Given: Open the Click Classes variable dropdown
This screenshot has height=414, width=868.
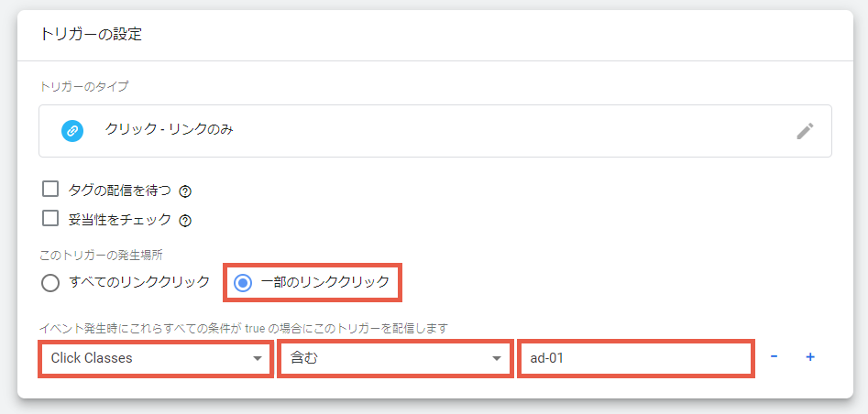Looking at the screenshot, I should click(x=156, y=359).
